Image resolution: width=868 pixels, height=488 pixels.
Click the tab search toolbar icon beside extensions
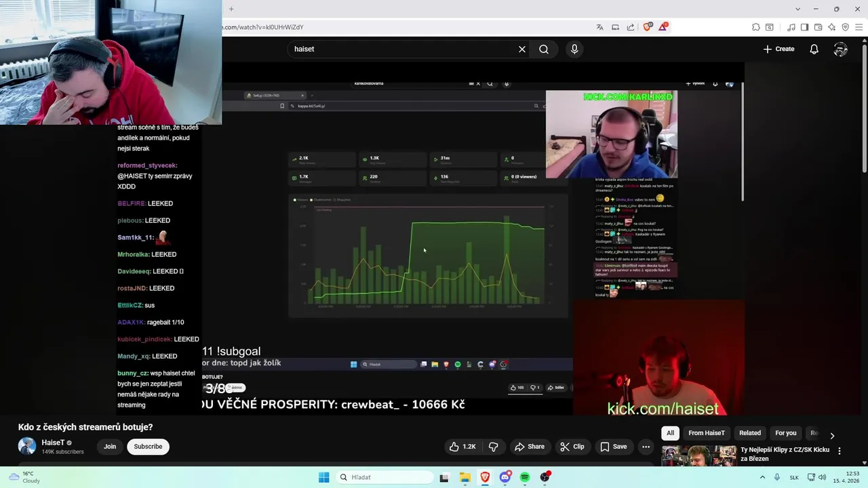pos(770,27)
